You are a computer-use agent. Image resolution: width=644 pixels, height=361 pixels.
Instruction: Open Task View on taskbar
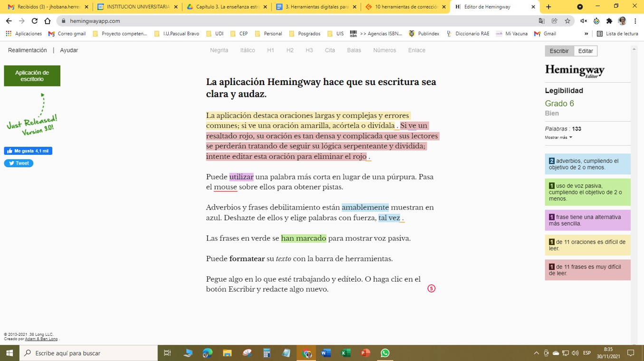click(167, 353)
